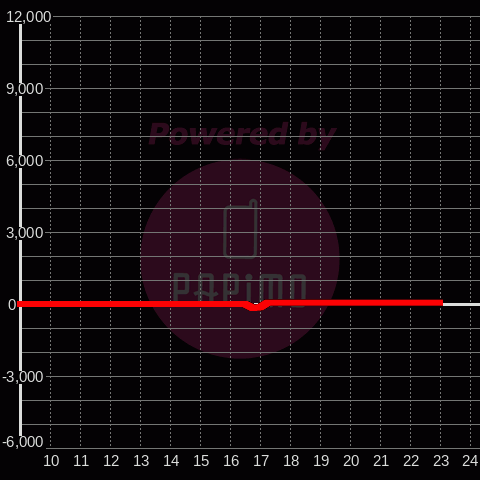Select hour 13 on the x-axis
Viewport: 480px width, 480px height.
coord(141,461)
